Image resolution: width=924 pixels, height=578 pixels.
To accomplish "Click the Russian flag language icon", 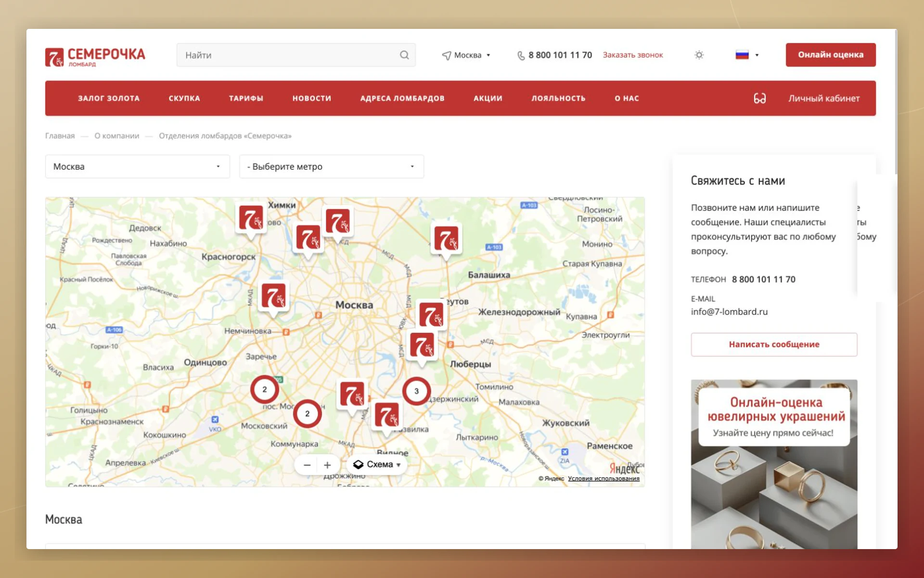I will click(x=742, y=55).
